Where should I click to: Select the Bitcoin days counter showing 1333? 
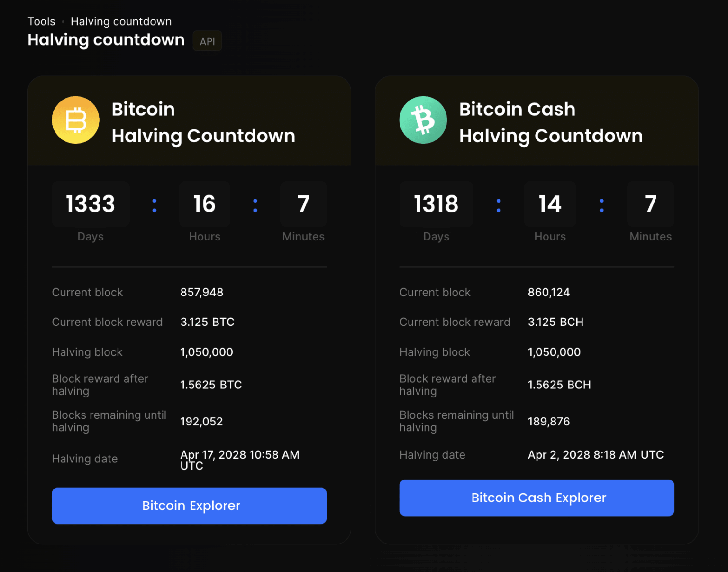point(91,204)
